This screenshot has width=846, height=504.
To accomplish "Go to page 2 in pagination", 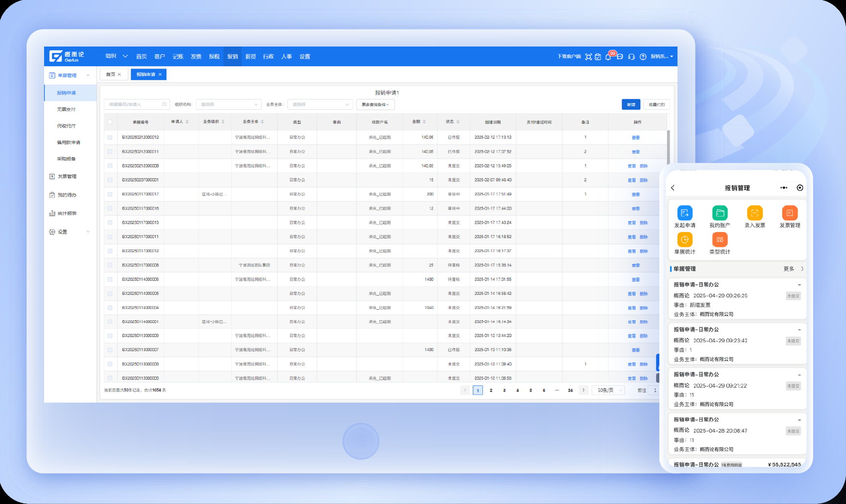I will pos(491,390).
